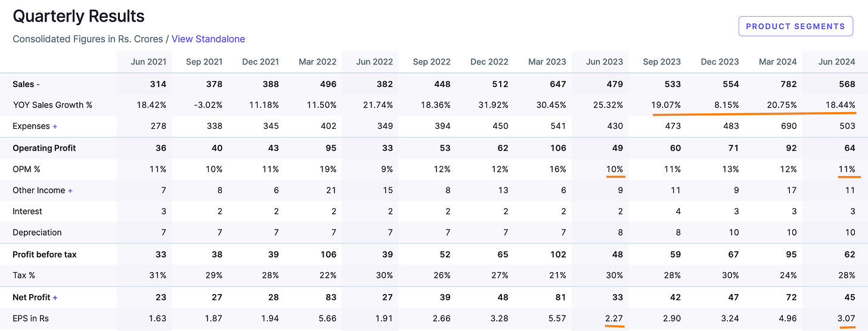Click the Mar 2024 column header
Image resolution: width=868 pixels, height=331 pixels.
[777, 61]
